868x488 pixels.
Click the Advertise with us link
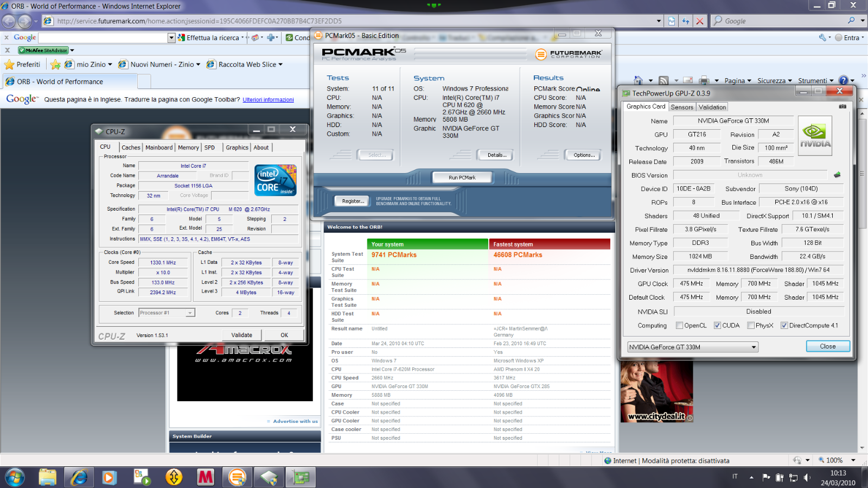point(295,421)
